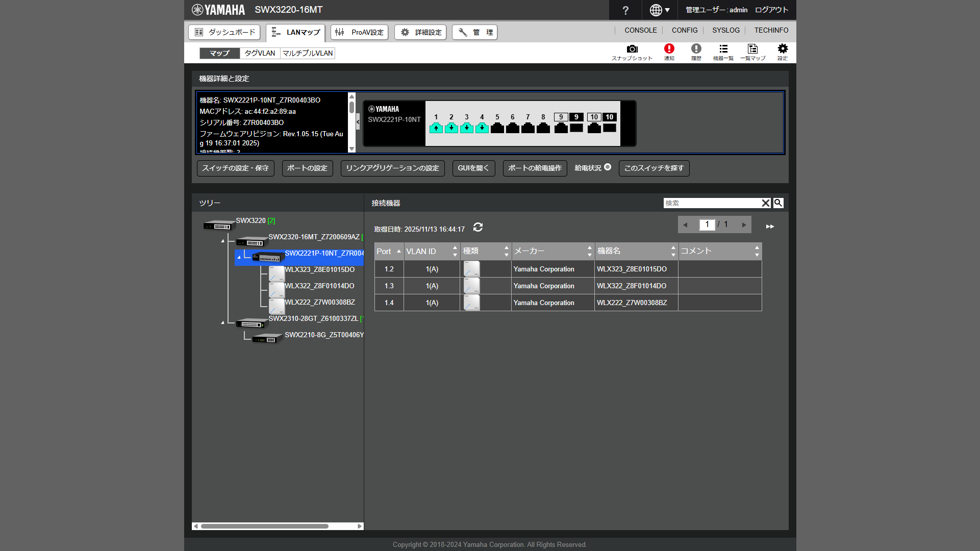Viewport: 980px width, 551px height.
Task: Click the tree panel horizontal scrollbar
Action: tap(264, 526)
